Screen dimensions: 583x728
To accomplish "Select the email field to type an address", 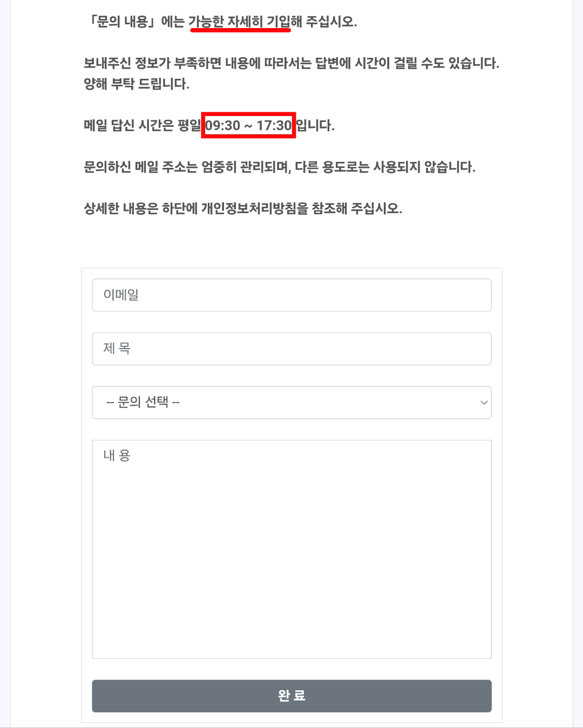I will [291, 295].
